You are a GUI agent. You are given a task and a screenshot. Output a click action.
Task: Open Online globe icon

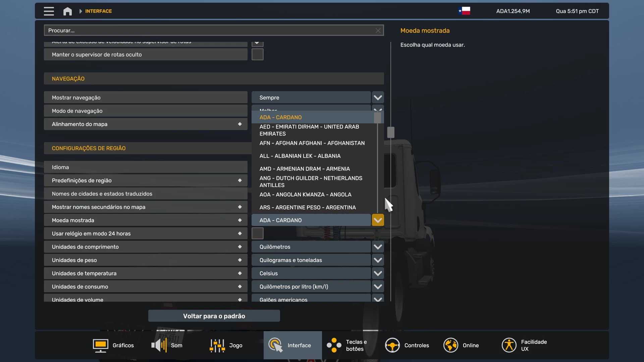tap(450, 345)
